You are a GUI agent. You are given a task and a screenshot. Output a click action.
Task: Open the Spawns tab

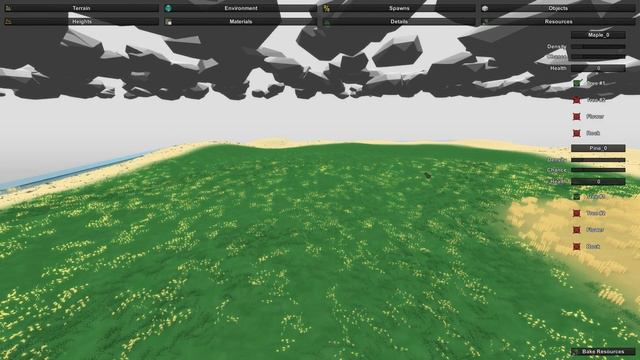coord(399,8)
